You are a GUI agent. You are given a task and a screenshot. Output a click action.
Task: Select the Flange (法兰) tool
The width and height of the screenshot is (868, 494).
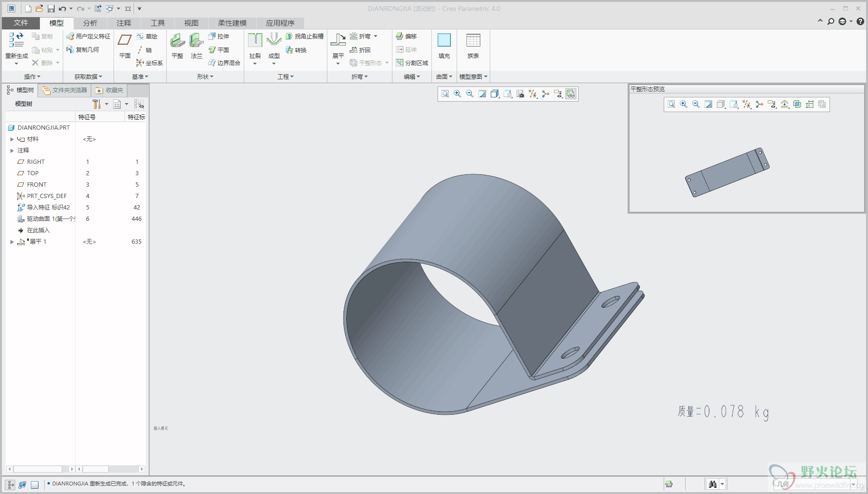196,46
